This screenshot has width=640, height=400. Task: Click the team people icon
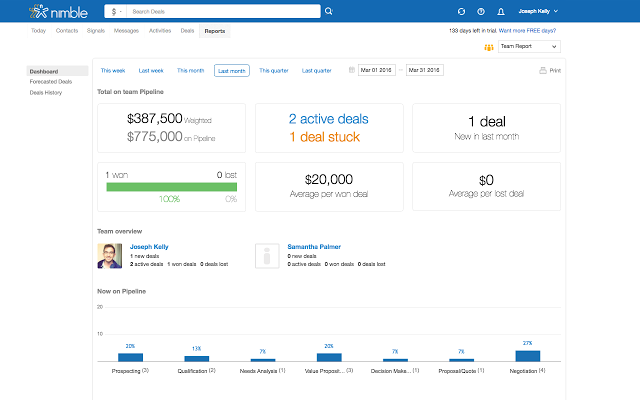[489, 47]
